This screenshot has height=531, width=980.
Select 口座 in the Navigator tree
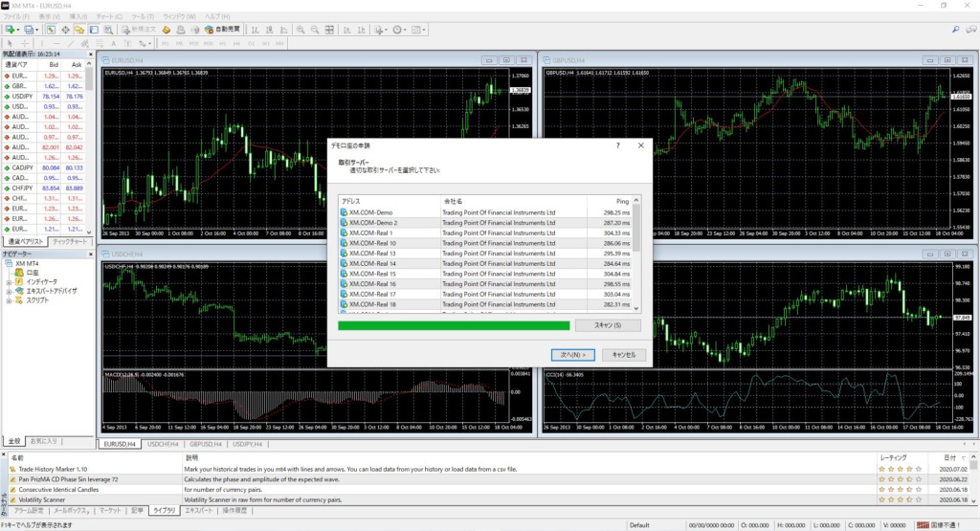point(33,273)
